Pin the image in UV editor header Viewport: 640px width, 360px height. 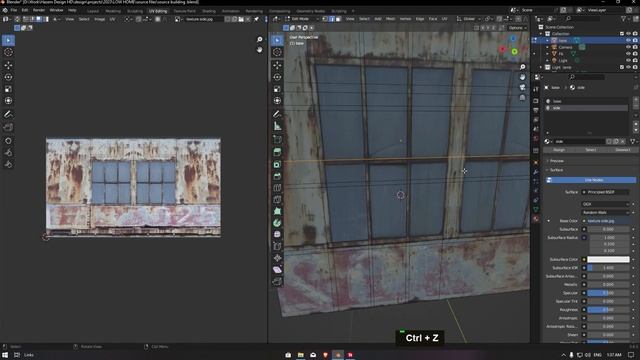point(256,19)
